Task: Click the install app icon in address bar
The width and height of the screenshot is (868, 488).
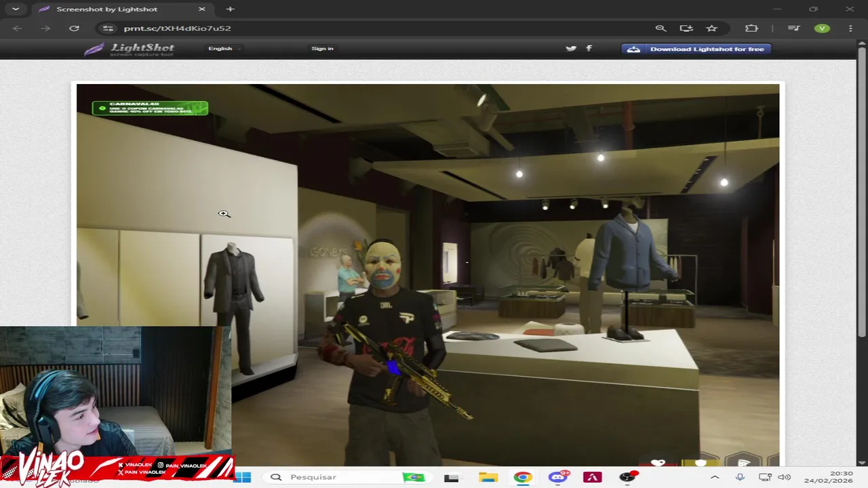Action: pos(686,28)
